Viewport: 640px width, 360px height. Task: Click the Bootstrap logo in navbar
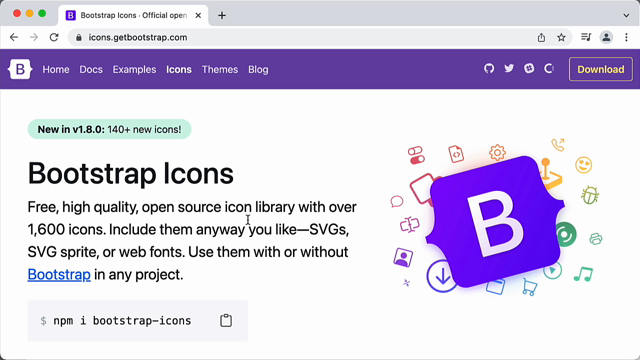[20, 69]
